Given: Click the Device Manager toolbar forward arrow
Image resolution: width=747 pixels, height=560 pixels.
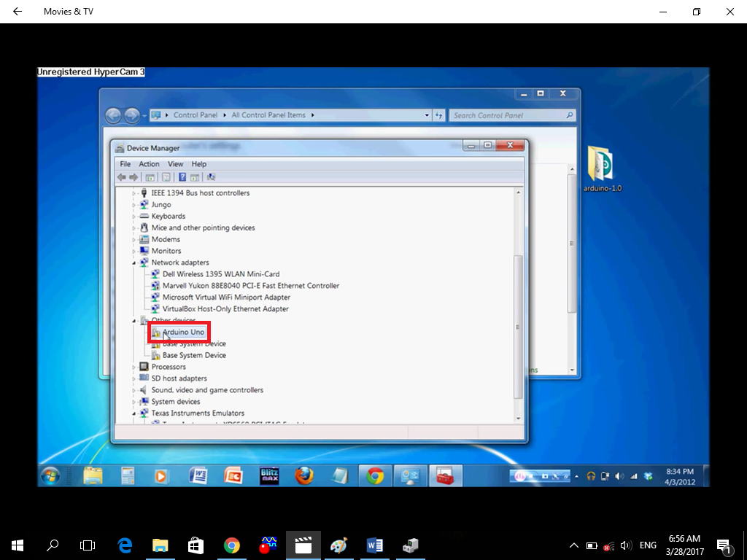Looking at the screenshot, I should [x=134, y=177].
